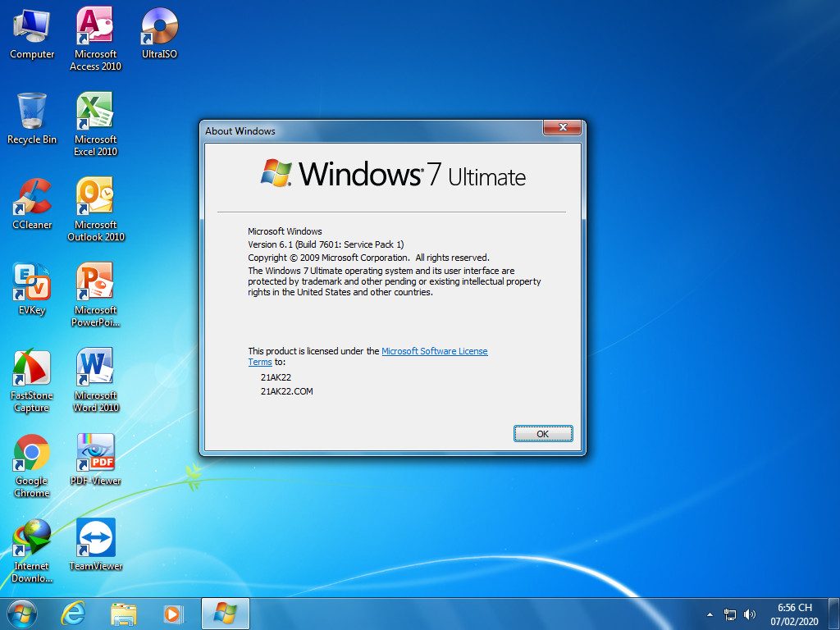840x630 pixels.
Task: Click the 21AK22 licensed user name
Action: pos(276,377)
